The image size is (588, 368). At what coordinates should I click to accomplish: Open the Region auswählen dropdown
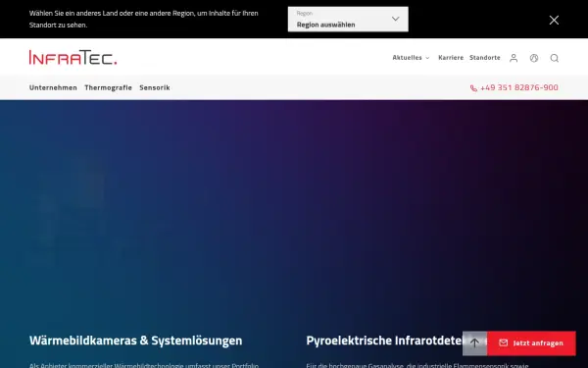pos(348,20)
